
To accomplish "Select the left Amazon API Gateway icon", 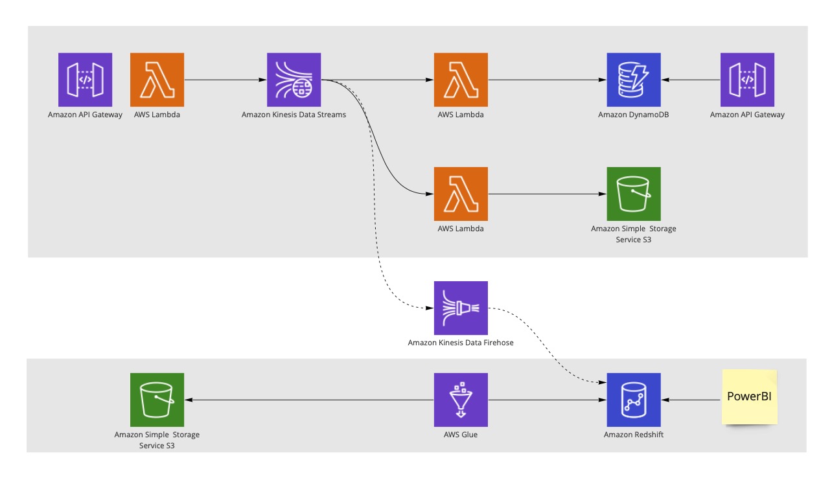I will click(x=85, y=80).
